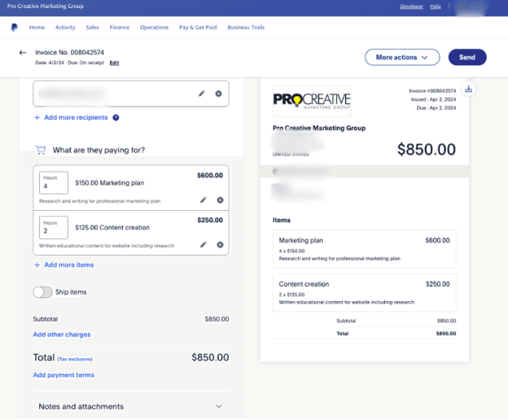Click the Hours field for Content creation
Image resolution: width=508 pixels, height=420 pixels.
[x=54, y=227]
